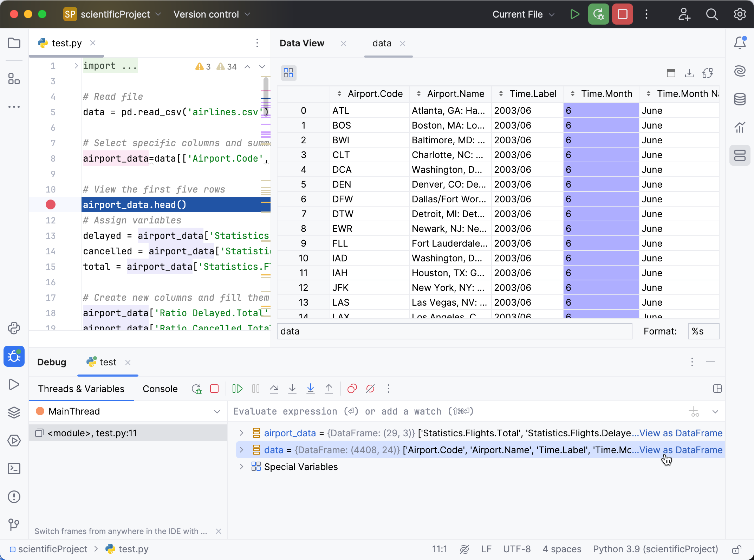The width and height of the screenshot is (754, 560).
Task: Resume program execution in the debugger
Action: (238, 389)
